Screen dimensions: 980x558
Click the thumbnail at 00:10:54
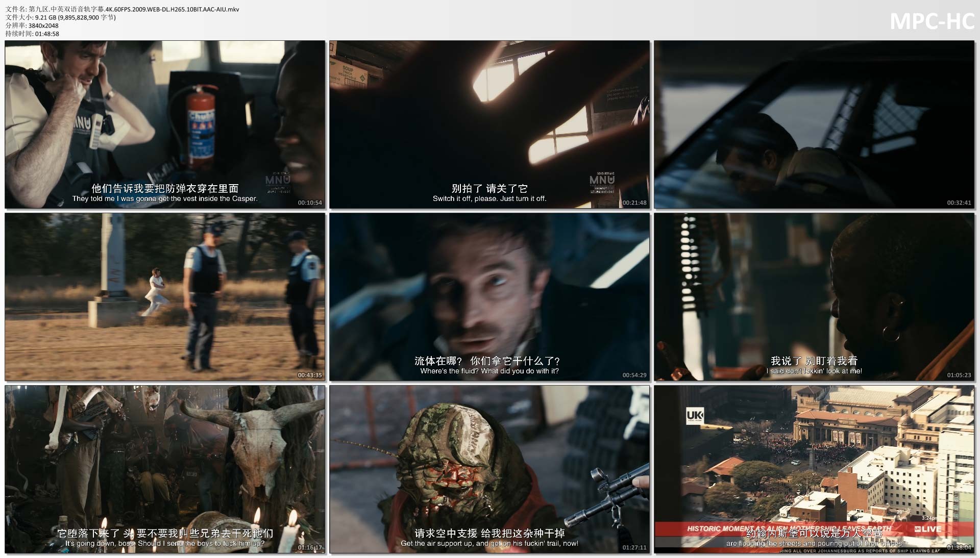[165, 124]
